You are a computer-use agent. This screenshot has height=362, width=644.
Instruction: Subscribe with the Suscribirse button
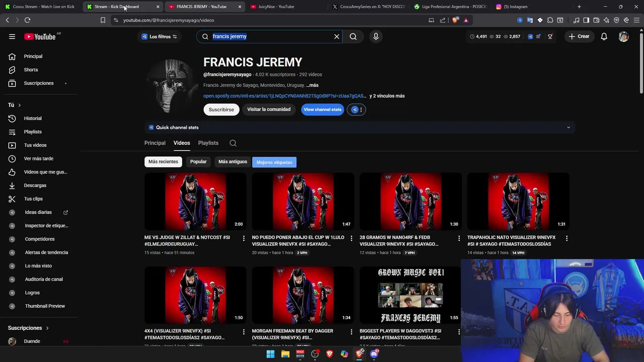[221, 110]
